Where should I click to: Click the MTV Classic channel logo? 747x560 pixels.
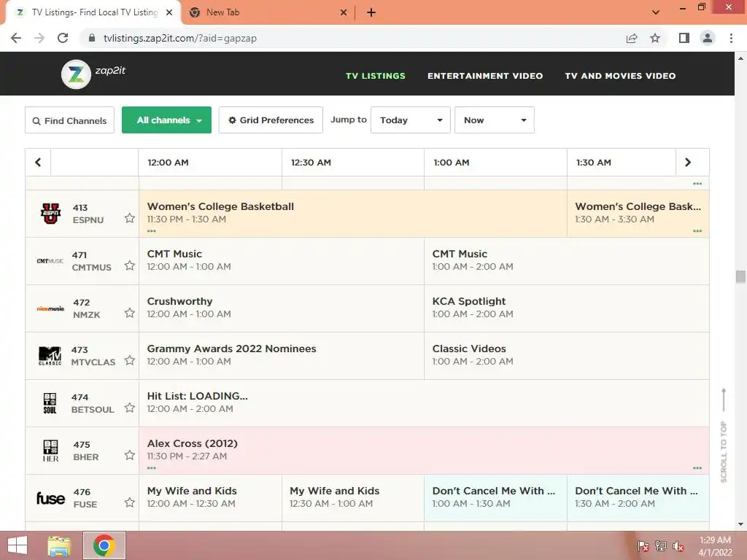click(50, 356)
